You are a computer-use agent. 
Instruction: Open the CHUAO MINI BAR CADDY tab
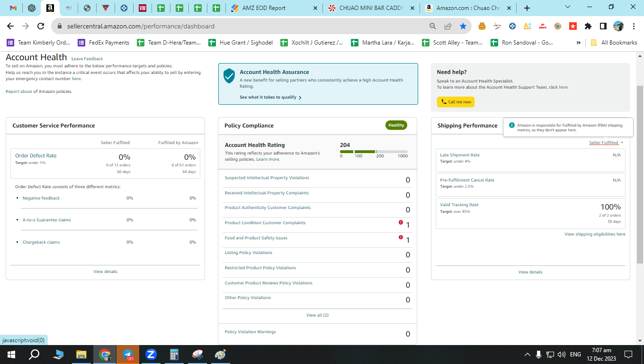tap(370, 8)
